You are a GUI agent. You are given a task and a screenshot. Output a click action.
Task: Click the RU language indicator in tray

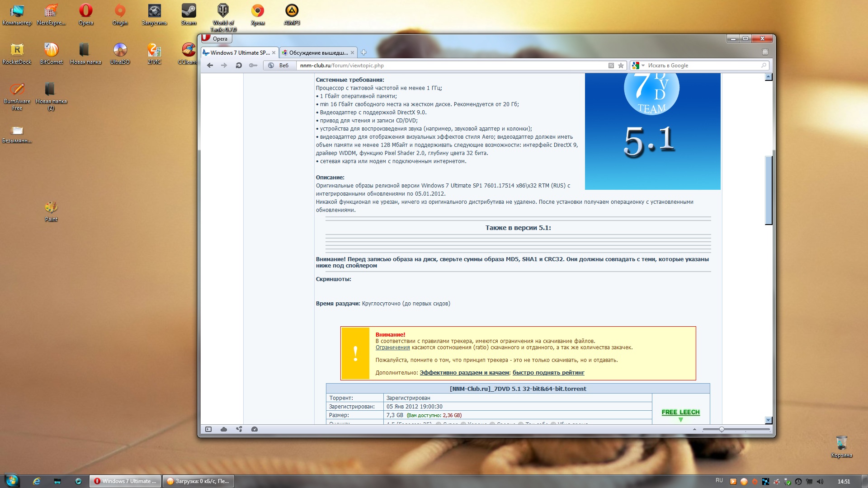coord(719,481)
